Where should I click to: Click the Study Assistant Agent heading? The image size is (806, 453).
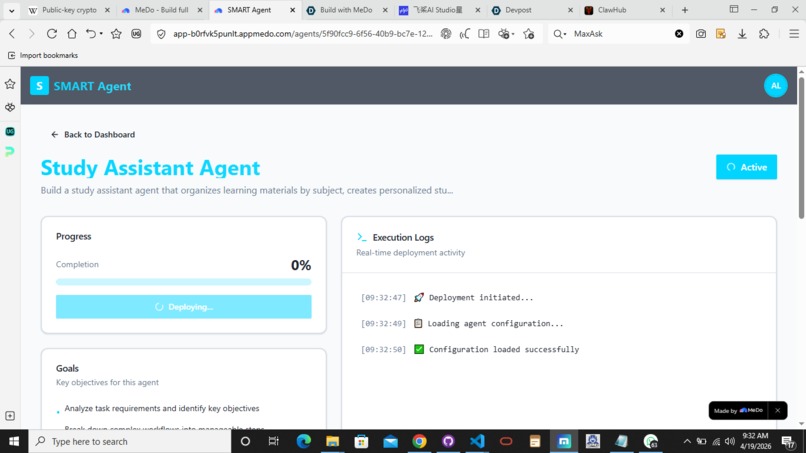pyautogui.click(x=150, y=168)
